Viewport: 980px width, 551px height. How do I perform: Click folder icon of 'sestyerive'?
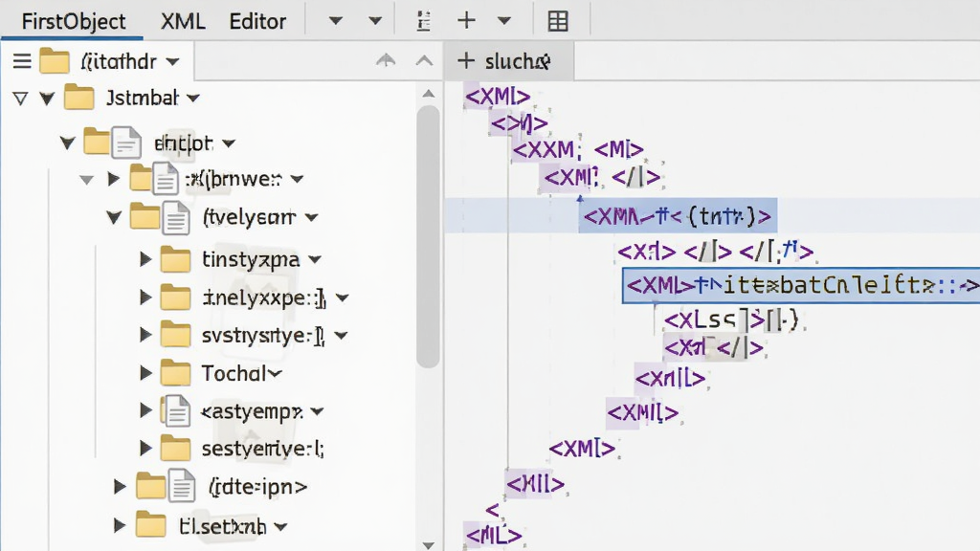coord(176,449)
